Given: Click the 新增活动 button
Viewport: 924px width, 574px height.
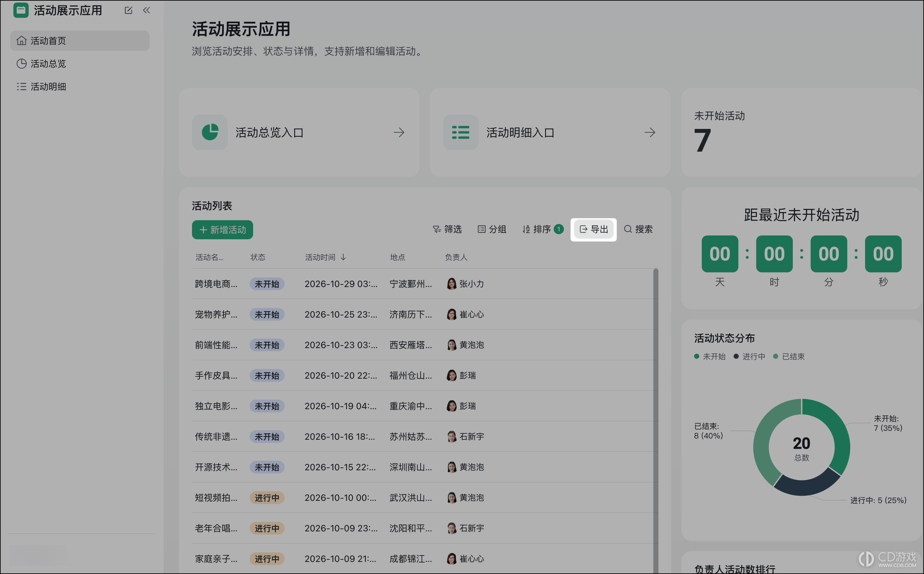Looking at the screenshot, I should [223, 230].
